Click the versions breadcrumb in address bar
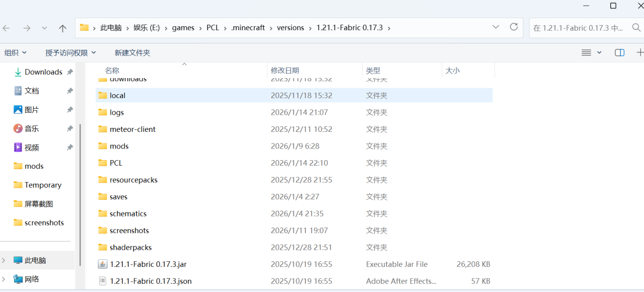 coord(290,28)
